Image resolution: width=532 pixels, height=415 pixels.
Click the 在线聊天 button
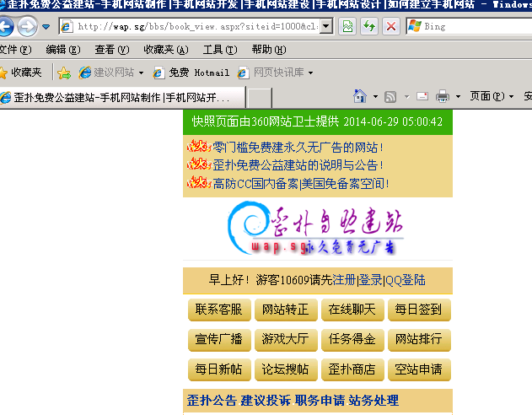click(352, 310)
